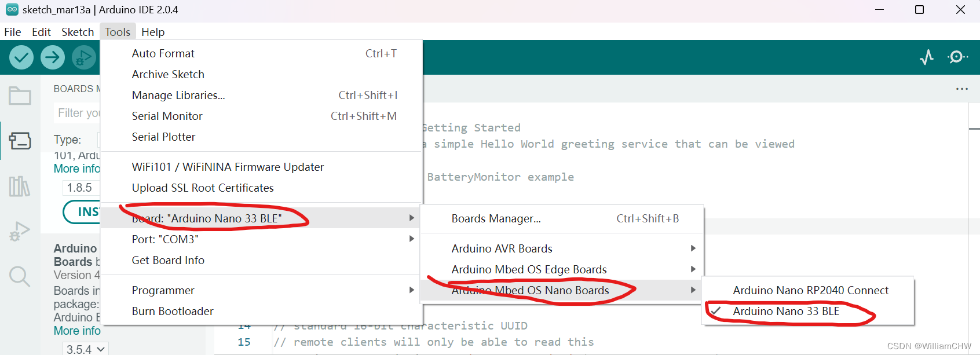The width and height of the screenshot is (980, 355).
Task: Choose Burn Bootloader entry
Action: (261, 311)
